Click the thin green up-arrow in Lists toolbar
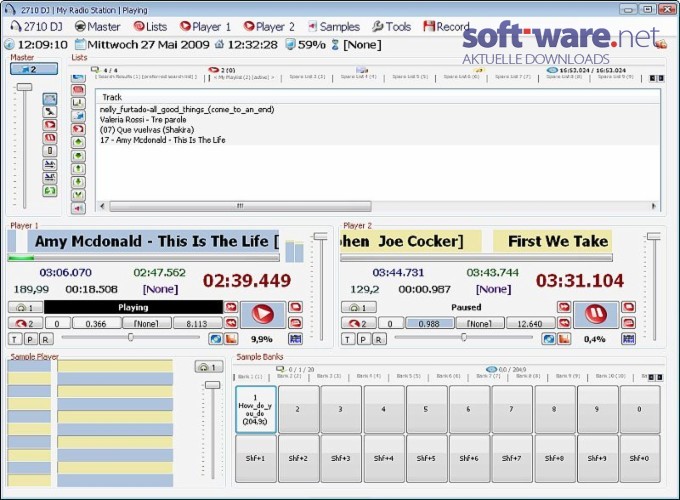 pos(78,169)
